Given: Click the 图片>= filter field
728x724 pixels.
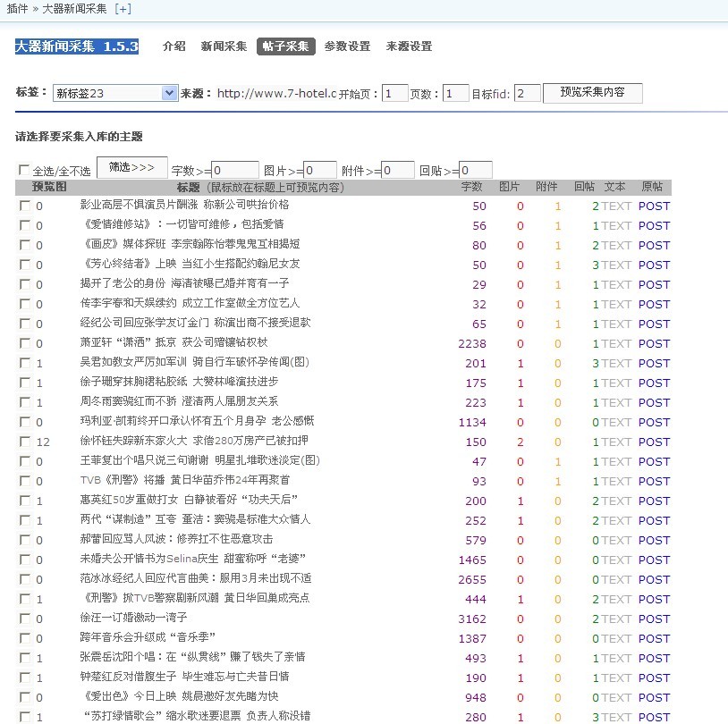Looking at the screenshot, I should [320, 171].
